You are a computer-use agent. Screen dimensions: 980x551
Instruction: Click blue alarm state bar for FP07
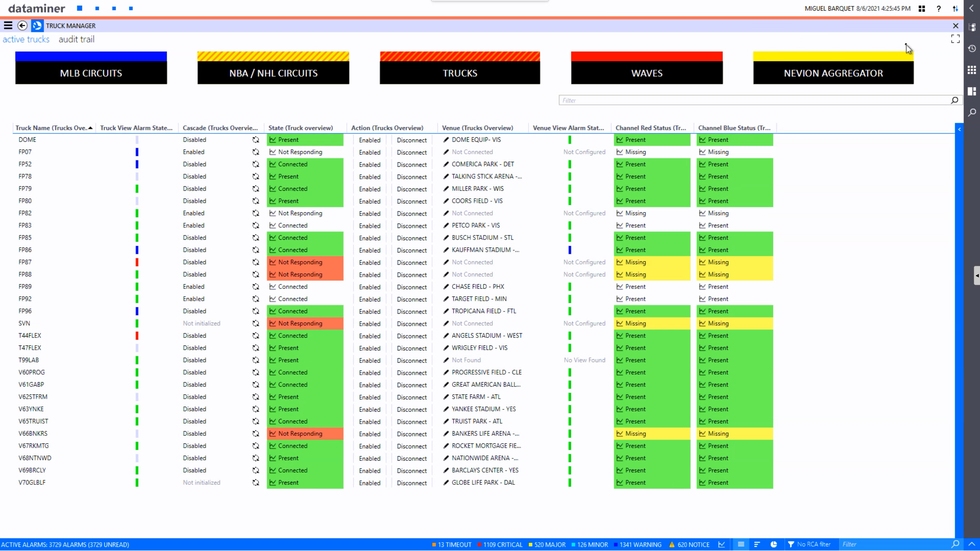(137, 152)
